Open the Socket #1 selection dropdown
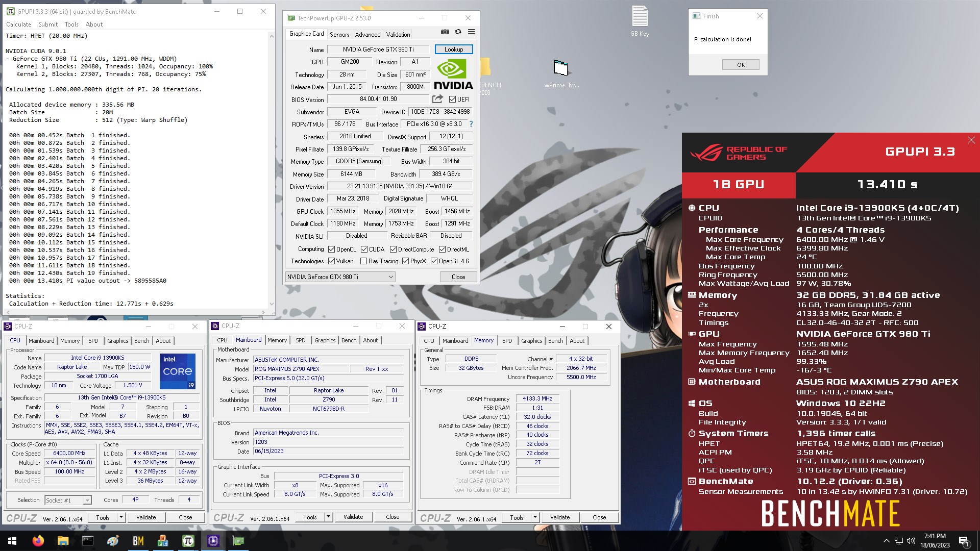Screen dimensions: 980x551 [68, 500]
